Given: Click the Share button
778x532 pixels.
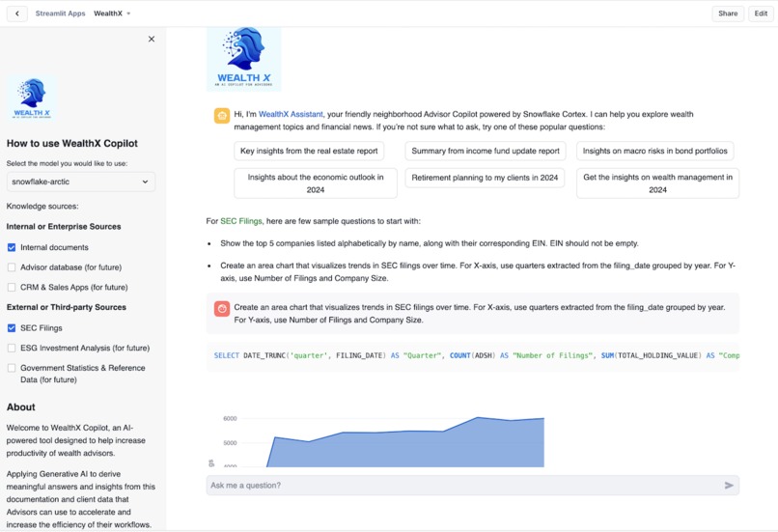Looking at the screenshot, I should [x=728, y=14].
